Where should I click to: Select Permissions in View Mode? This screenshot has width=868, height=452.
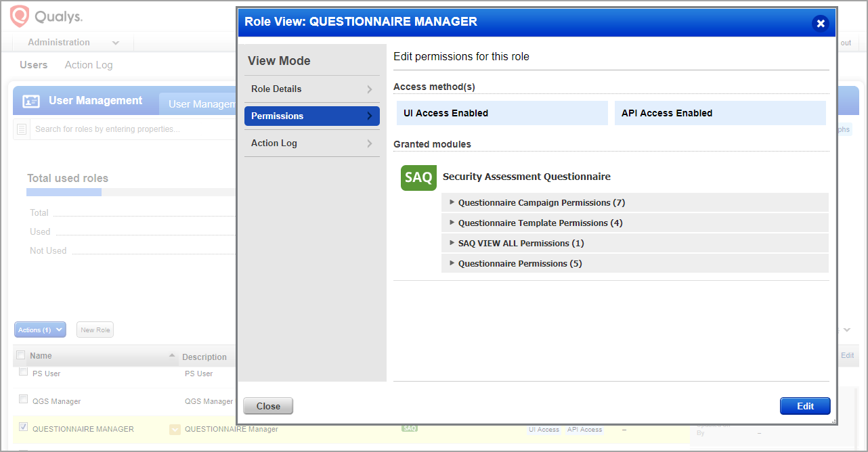pyautogui.click(x=312, y=116)
